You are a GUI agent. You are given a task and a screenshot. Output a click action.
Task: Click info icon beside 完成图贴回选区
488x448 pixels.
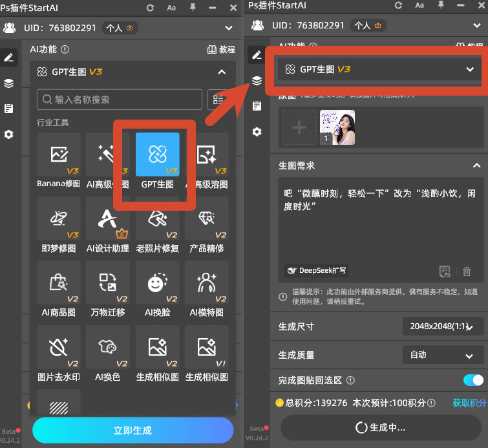(350, 380)
